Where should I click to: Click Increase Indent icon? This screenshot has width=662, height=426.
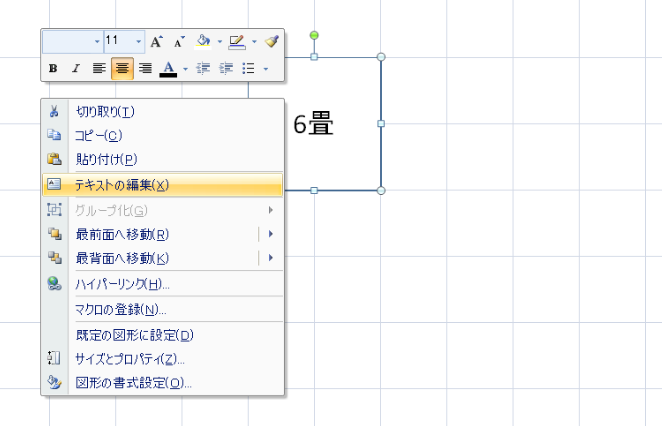point(226,68)
